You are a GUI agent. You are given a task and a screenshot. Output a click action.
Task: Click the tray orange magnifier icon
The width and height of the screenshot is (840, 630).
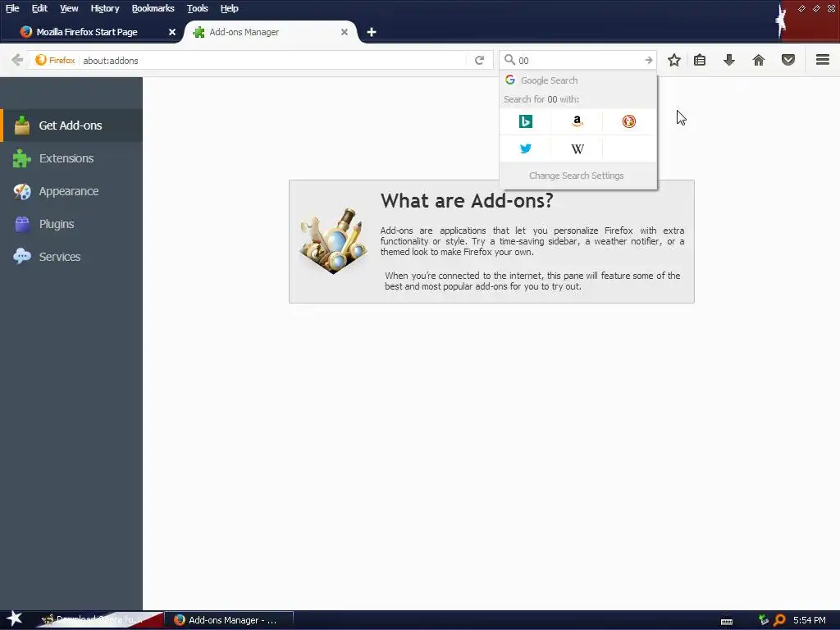[x=779, y=620]
